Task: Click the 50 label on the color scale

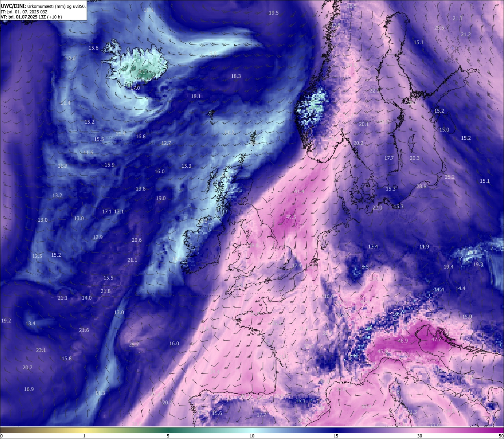Action: (501, 436)
